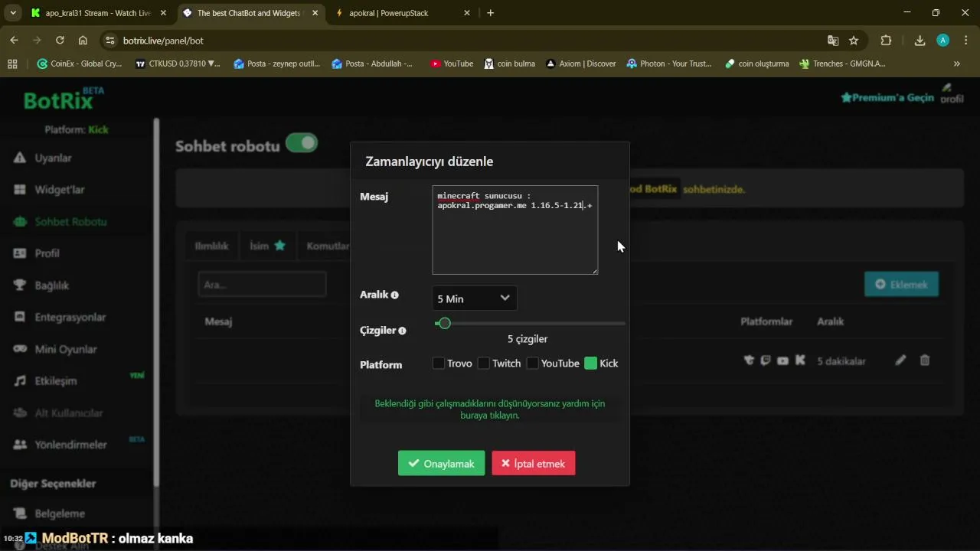This screenshot has width=980, height=551.
Task: Open Etkileşim sidebar item
Action: coord(55,380)
